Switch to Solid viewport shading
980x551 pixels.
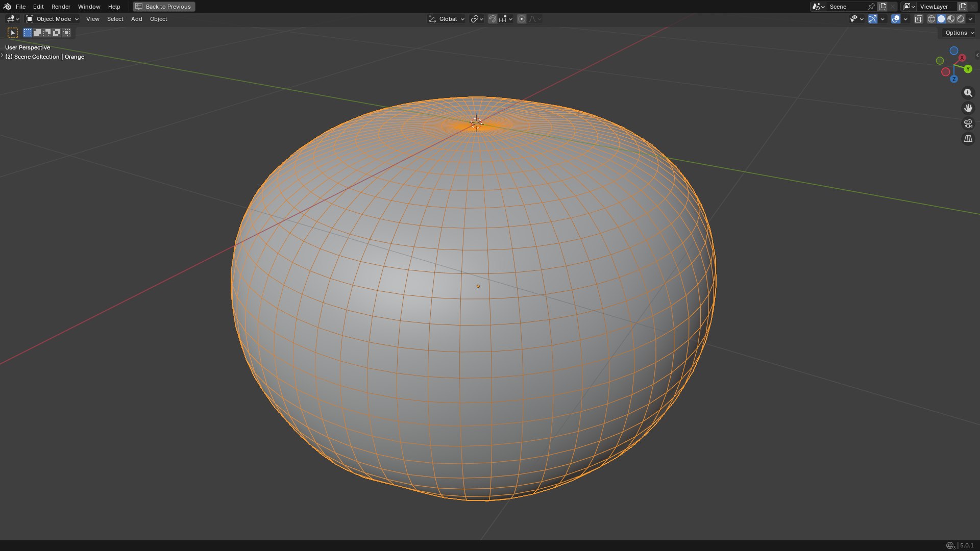(941, 19)
